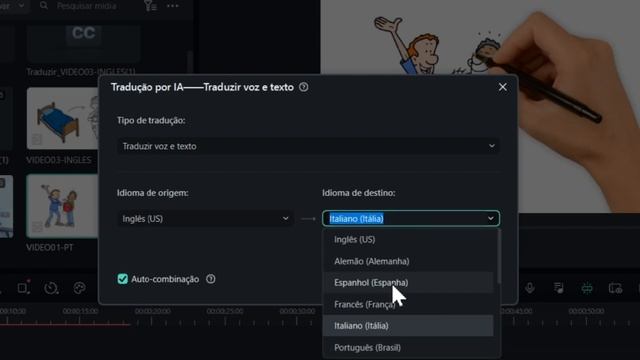Select the VIDEO03-INGLES bed thumbnail
The width and height of the screenshot is (640, 360).
click(62, 118)
